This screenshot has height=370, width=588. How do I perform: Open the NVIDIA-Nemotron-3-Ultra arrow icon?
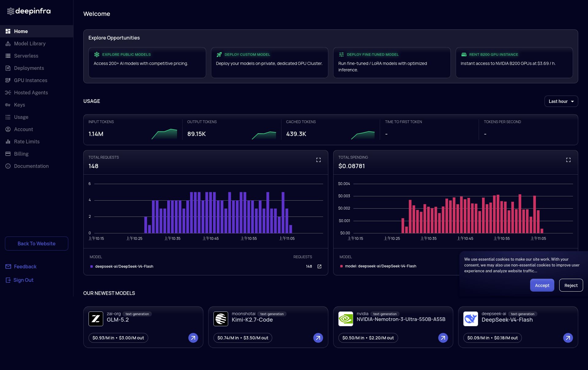443,338
